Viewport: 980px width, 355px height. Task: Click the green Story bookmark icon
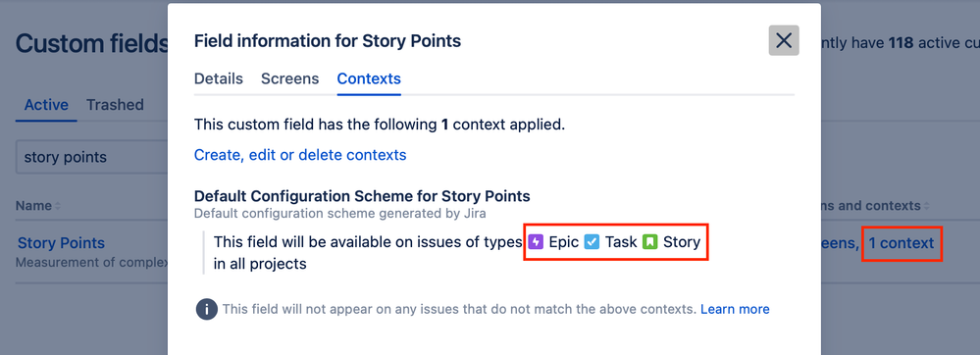coord(650,242)
